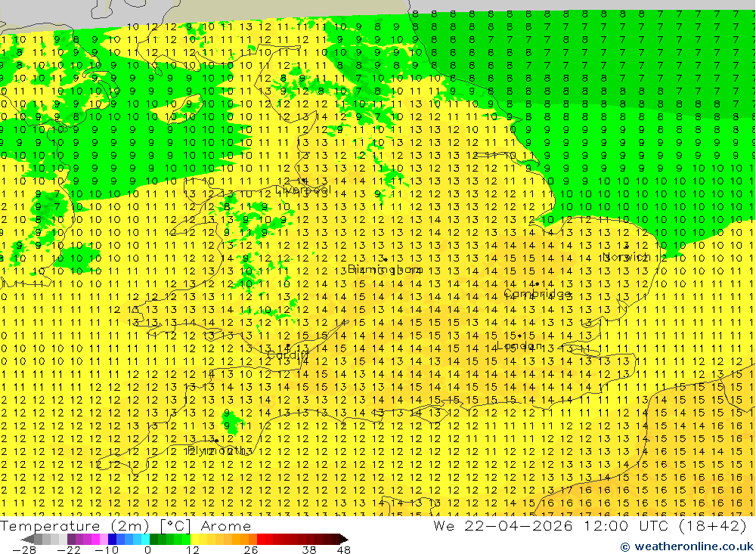
Task: Click the 48 legend value
Action: tap(344, 550)
